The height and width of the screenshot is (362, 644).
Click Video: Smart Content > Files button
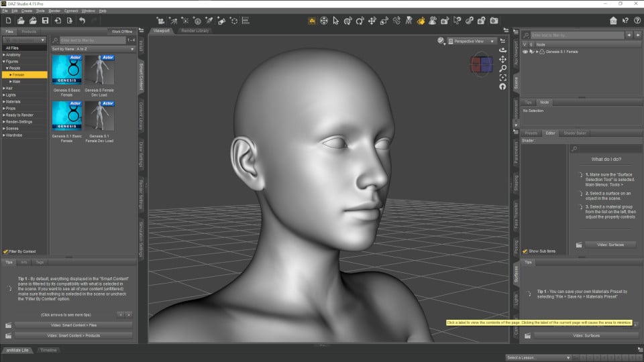pos(72,325)
